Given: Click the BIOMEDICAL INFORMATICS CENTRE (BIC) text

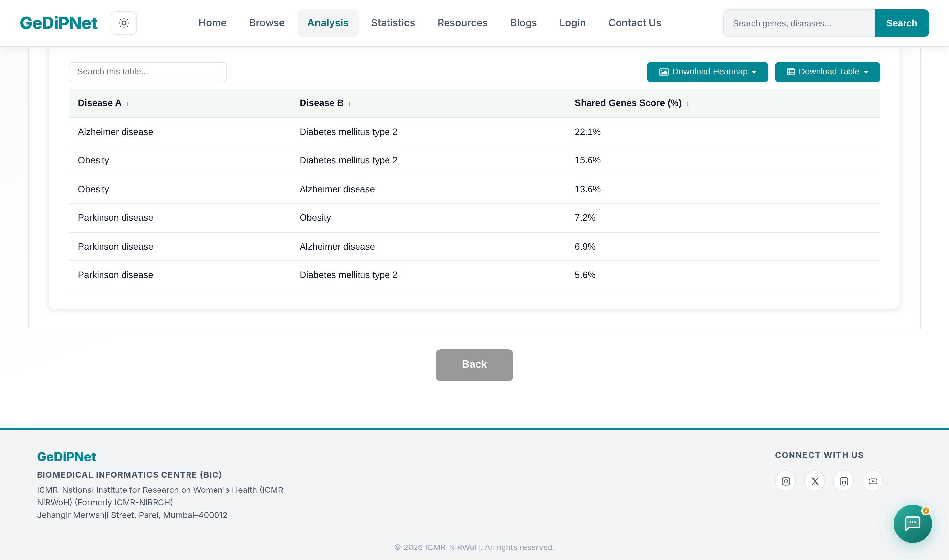Looking at the screenshot, I should pyautogui.click(x=129, y=475).
